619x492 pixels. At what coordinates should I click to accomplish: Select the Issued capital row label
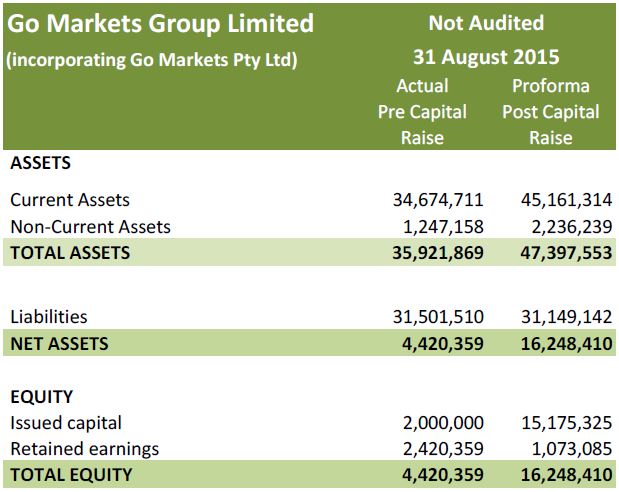point(65,422)
